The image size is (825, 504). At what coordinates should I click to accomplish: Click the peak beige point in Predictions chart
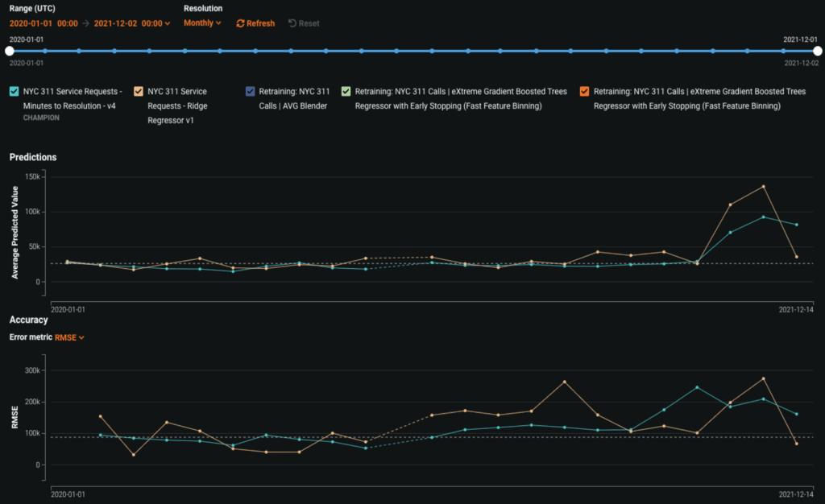point(763,187)
